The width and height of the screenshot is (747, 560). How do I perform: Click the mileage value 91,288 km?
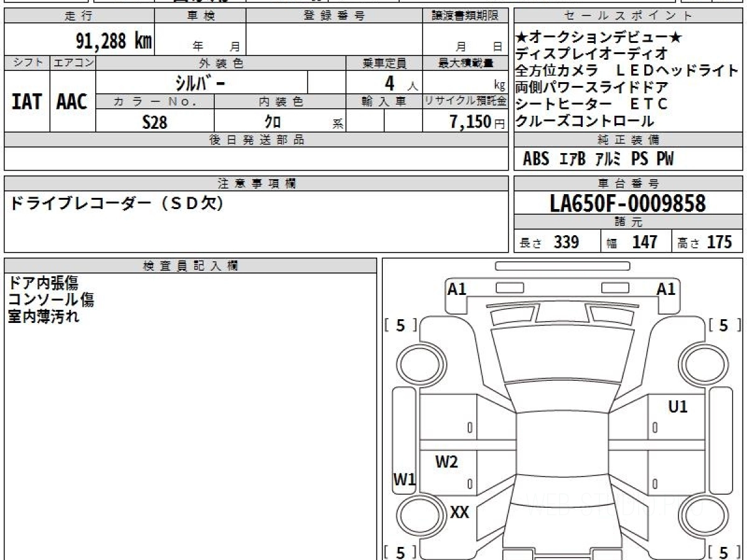pos(113,41)
